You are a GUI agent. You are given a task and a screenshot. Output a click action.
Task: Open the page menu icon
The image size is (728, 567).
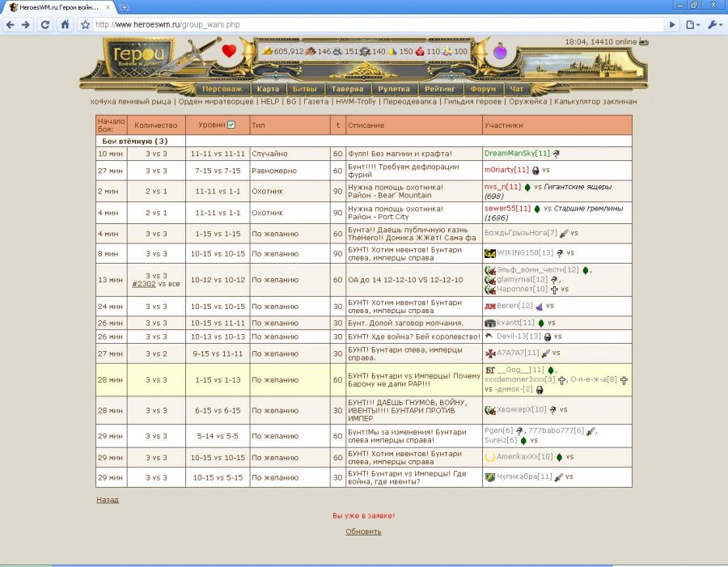(692, 24)
